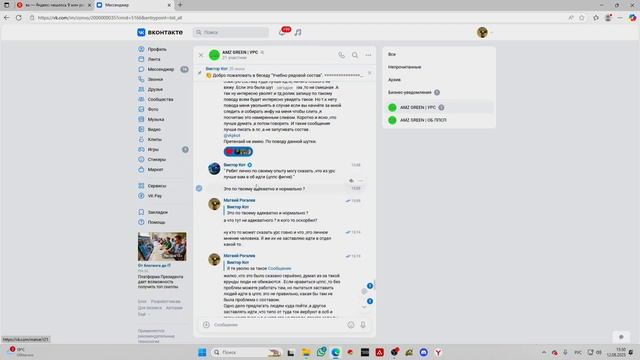Open the VK notifications bell
Screen dimensions: 640x360
(282, 32)
